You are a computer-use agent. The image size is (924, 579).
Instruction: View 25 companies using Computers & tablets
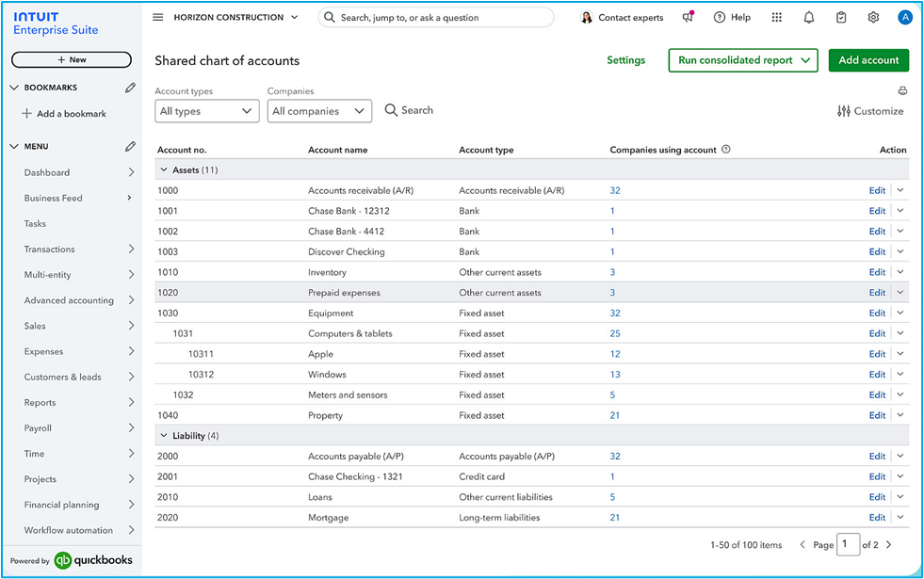(x=615, y=333)
